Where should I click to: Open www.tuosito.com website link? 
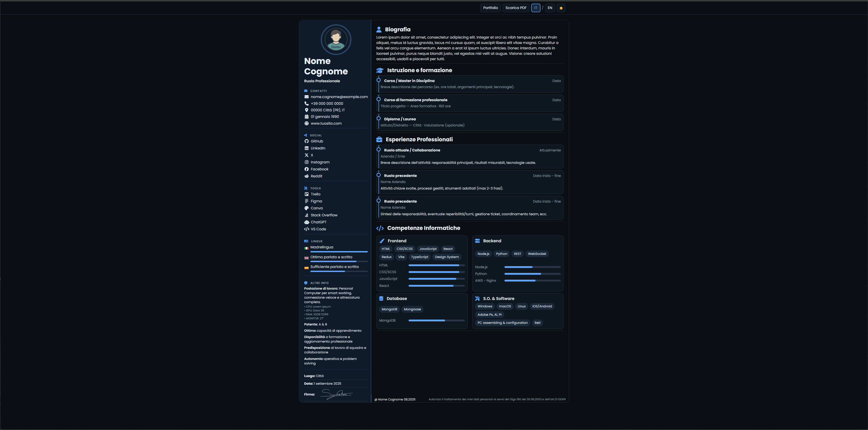click(x=326, y=124)
